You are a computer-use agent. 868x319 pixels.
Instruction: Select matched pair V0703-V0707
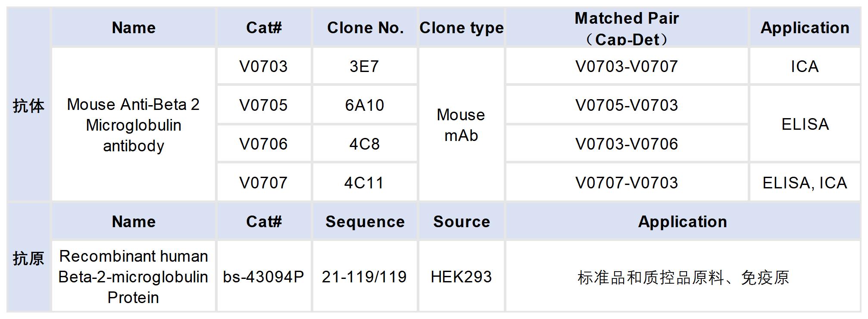tap(627, 66)
